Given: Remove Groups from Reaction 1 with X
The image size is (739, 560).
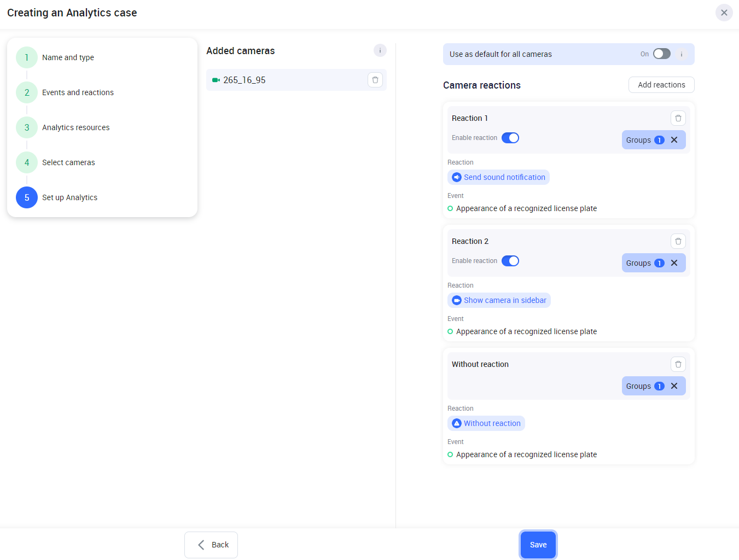Looking at the screenshot, I should click(674, 140).
